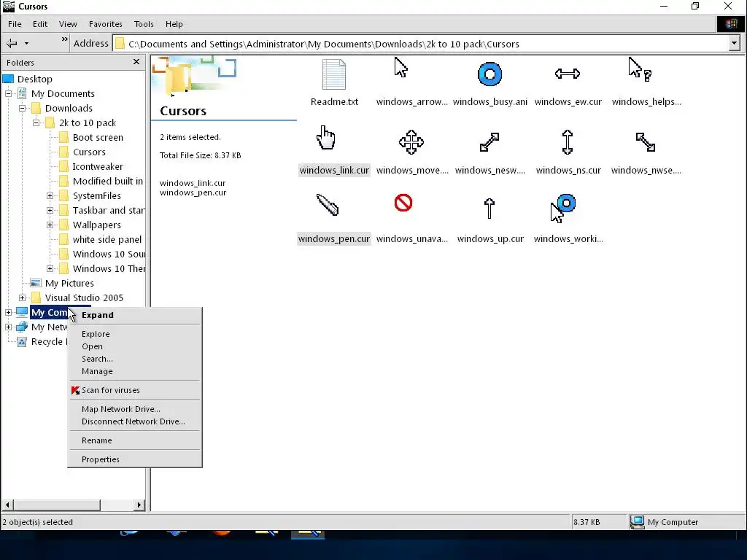Collapse the My Documents tree node
Screen dimensions: 747x560
(8, 94)
